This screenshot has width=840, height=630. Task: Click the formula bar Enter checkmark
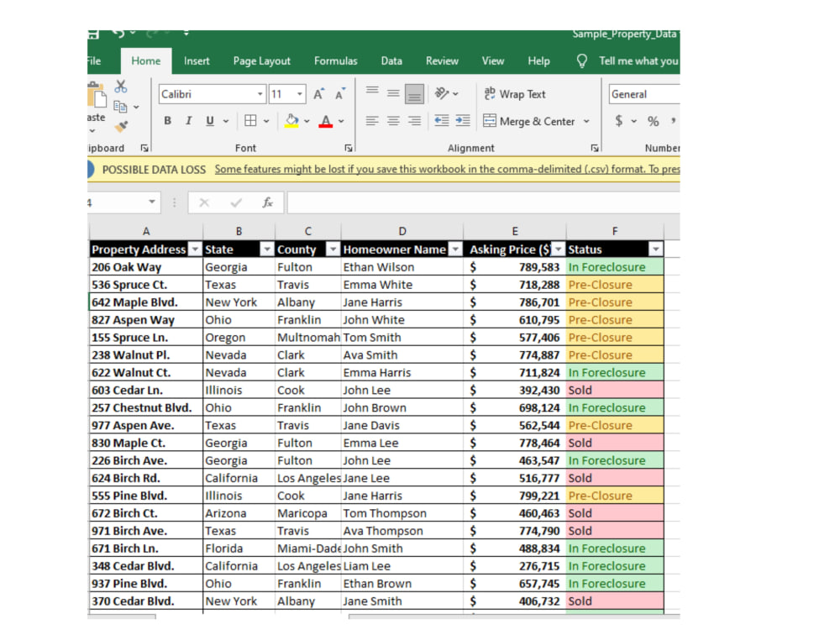point(236,202)
